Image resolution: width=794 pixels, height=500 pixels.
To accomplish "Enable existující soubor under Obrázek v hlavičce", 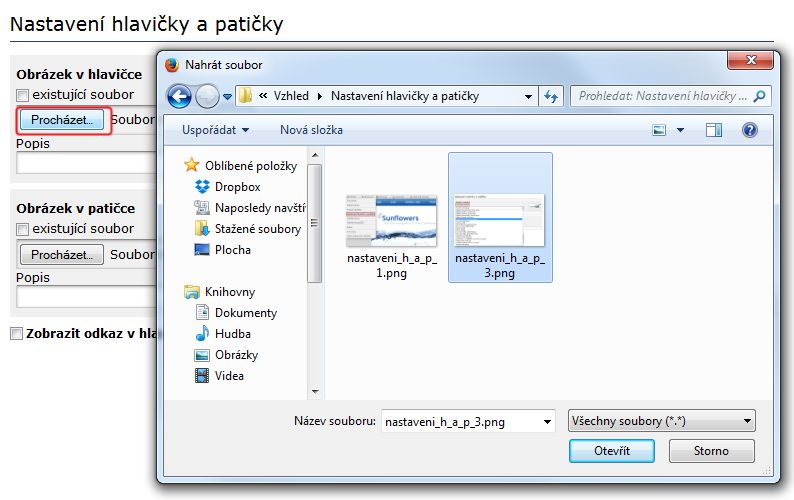I will pos(23,95).
